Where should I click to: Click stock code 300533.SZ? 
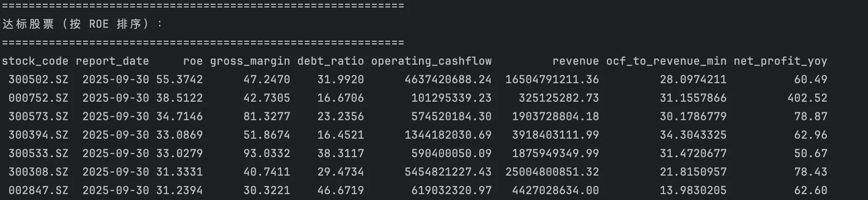(38, 154)
